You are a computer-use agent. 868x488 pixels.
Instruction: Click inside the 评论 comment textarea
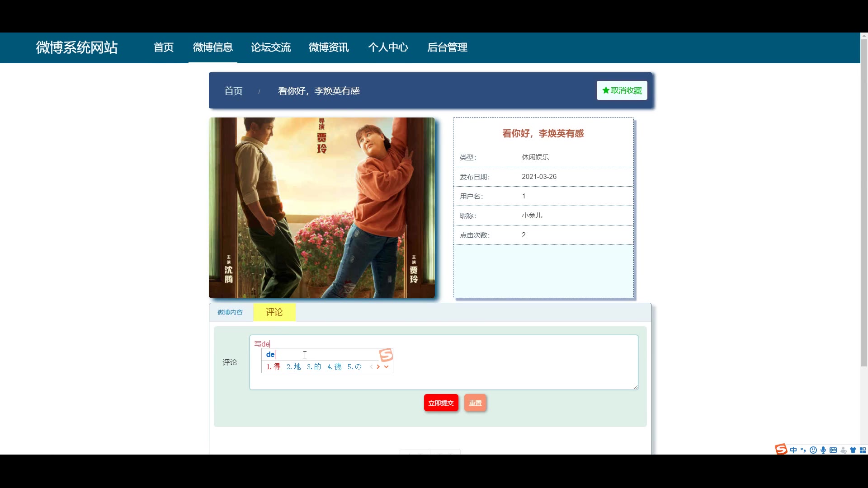pos(444,362)
